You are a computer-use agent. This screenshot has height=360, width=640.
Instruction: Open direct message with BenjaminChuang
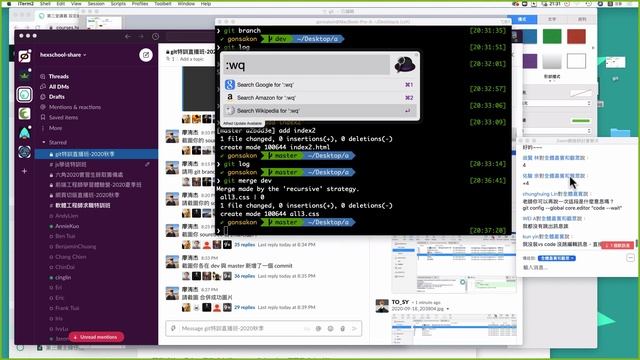pyautogui.click(x=76, y=246)
